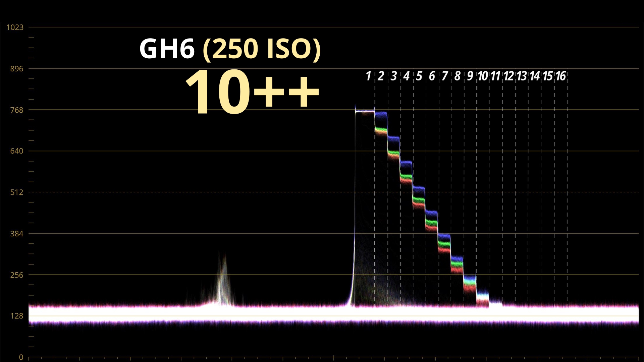This screenshot has width=644, height=362.
Task: Click stop number 13 label
Action: click(x=522, y=76)
